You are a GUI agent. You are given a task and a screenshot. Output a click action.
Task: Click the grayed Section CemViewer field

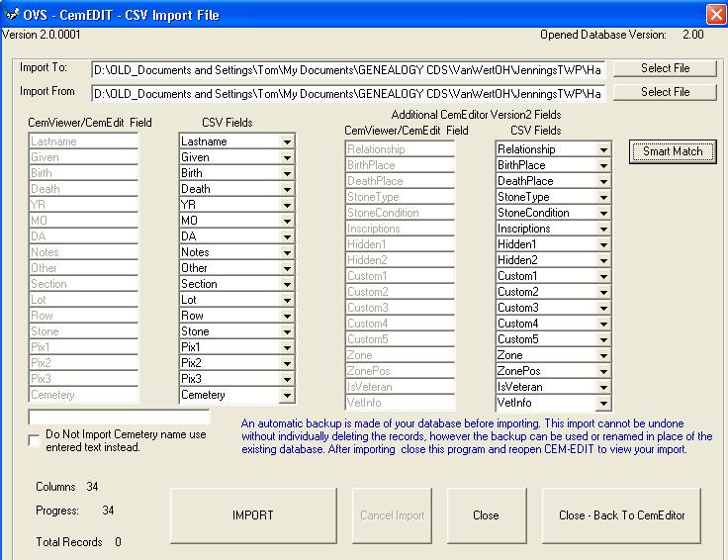(83, 284)
